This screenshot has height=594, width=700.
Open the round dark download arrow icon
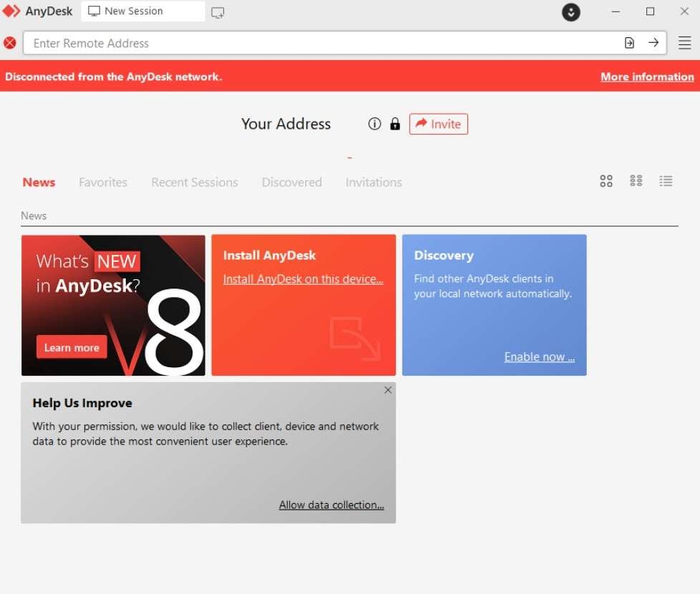pyautogui.click(x=570, y=12)
